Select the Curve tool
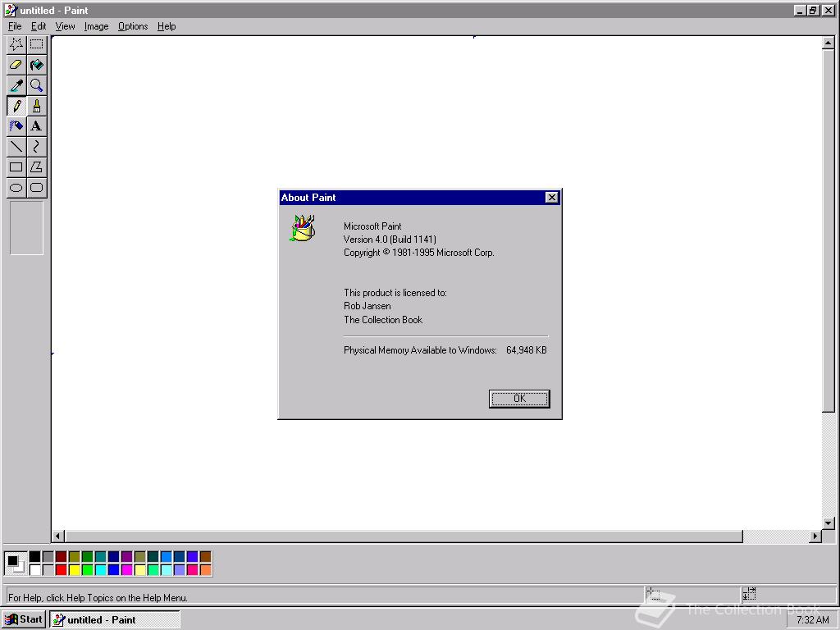 pyautogui.click(x=36, y=146)
